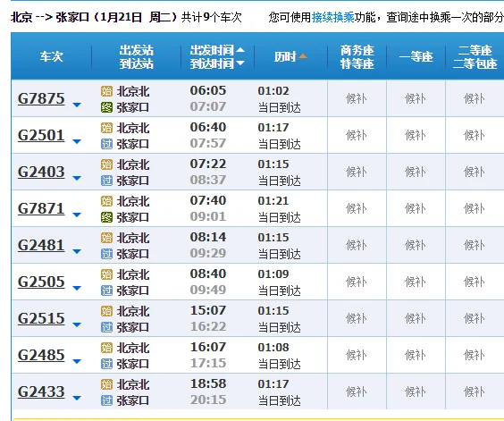Open train G2433 details link
The width and height of the screenshot is (504, 421).
point(41,392)
